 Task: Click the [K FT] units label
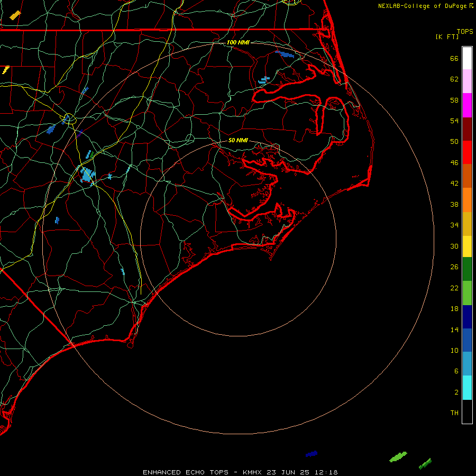(447, 36)
